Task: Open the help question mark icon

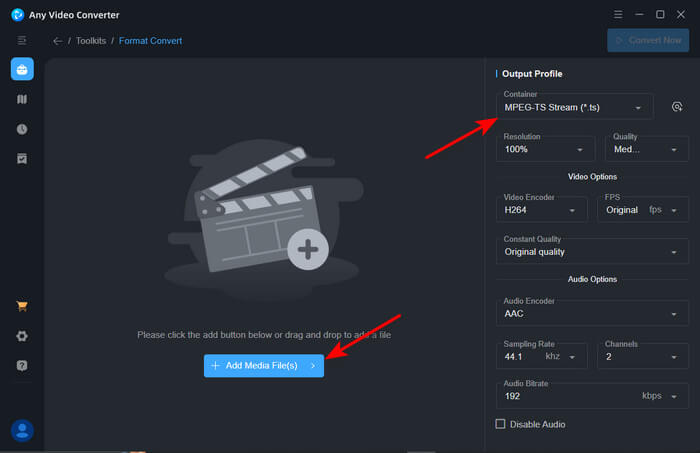Action: coord(22,366)
